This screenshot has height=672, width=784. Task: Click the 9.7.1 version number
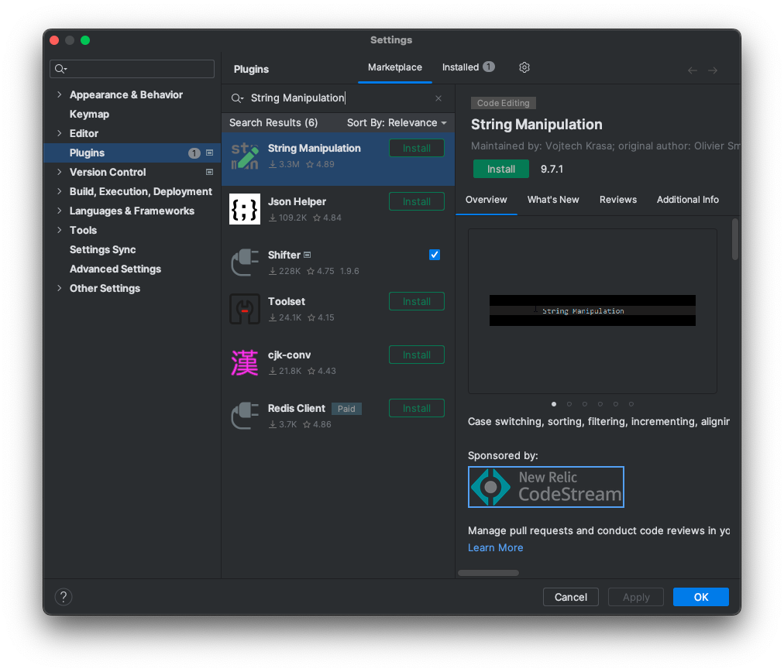click(552, 169)
